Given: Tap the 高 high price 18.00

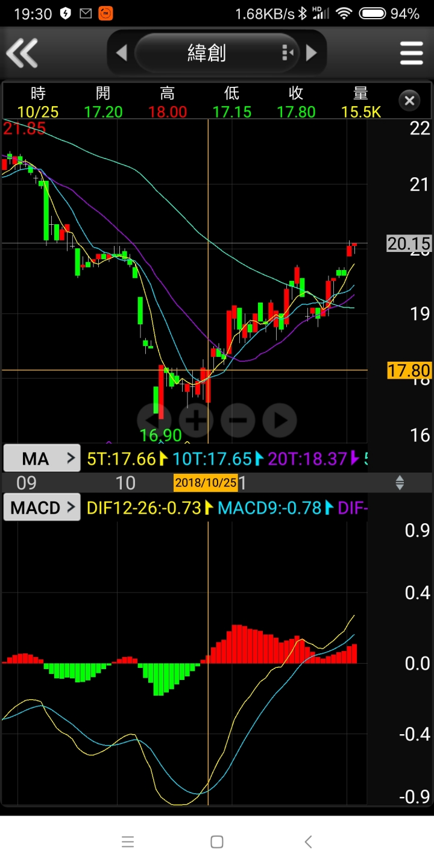Looking at the screenshot, I should (x=167, y=112).
